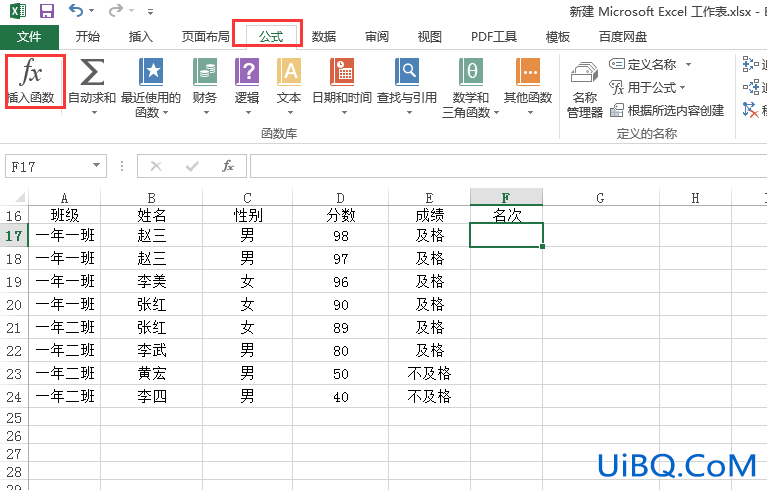Click the name cell 黄宏

coord(152,374)
